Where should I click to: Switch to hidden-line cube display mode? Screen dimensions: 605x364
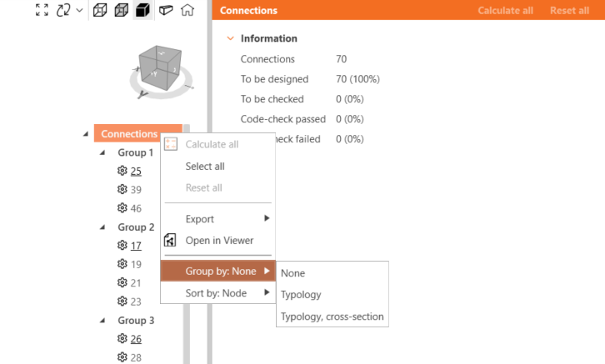[x=122, y=10]
